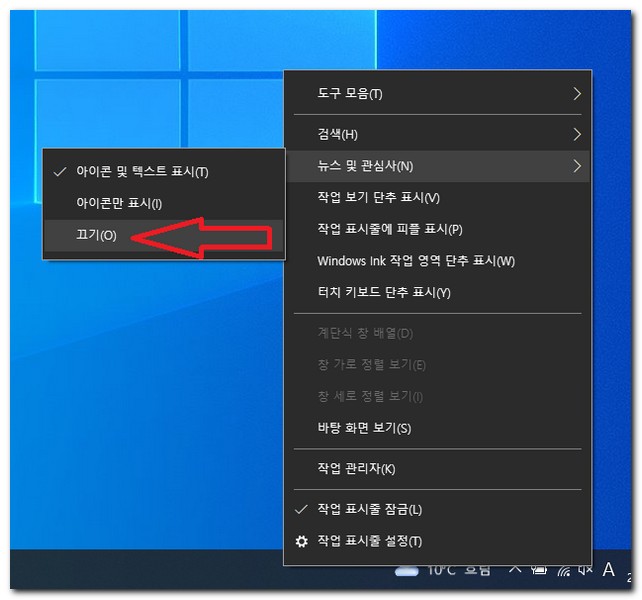The height and width of the screenshot is (600, 642).
Task: Expand the 도구 모음 chevron arrow
Action: pos(577,94)
